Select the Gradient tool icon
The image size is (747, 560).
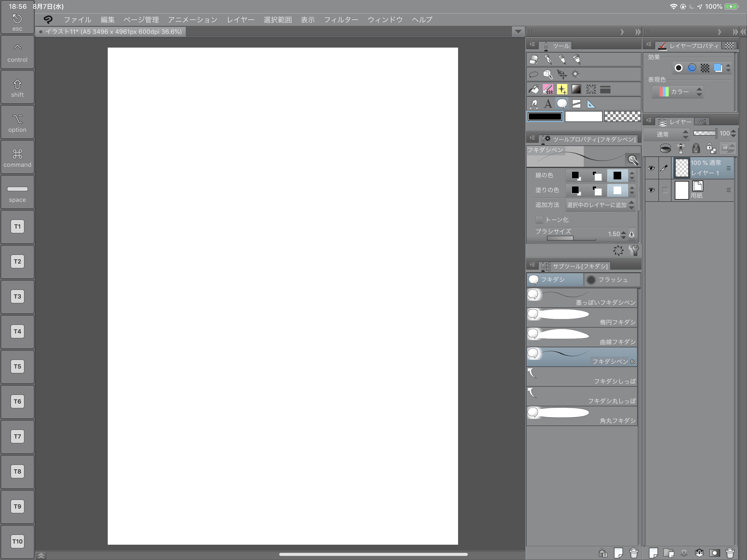pyautogui.click(x=576, y=89)
